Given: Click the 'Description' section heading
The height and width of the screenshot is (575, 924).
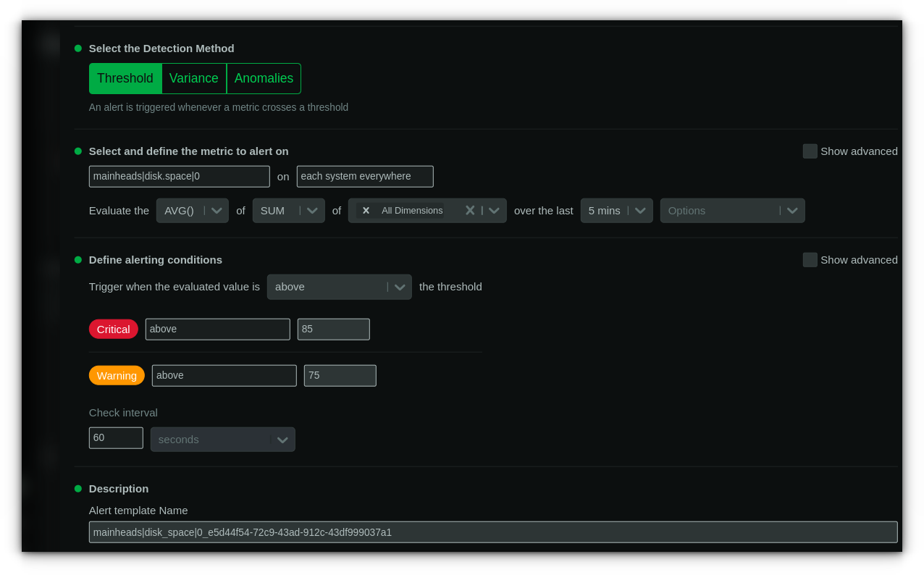Looking at the screenshot, I should [x=119, y=489].
